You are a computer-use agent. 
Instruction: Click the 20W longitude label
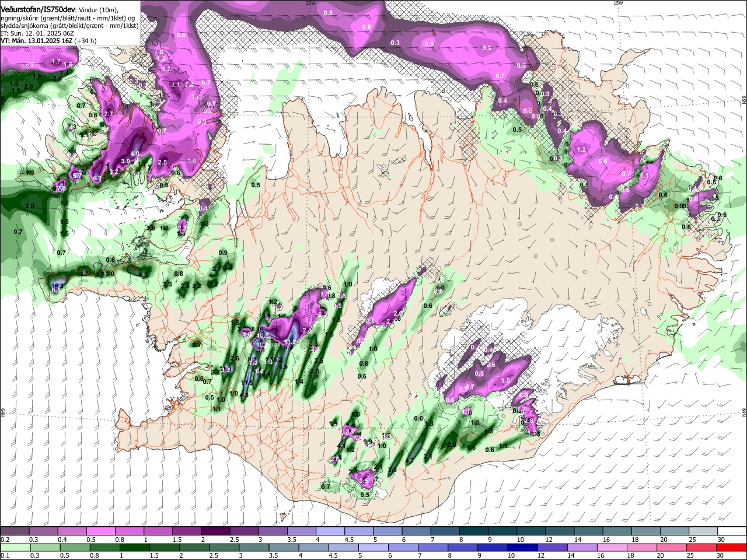pos(311,3)
